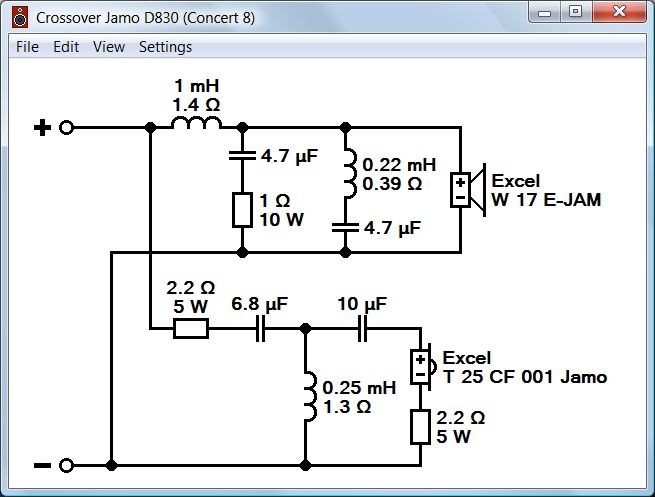Select the 1 Ω 10 W resistor symbol
This screenshot has width=655, height=497.
[x=242, y=210]
